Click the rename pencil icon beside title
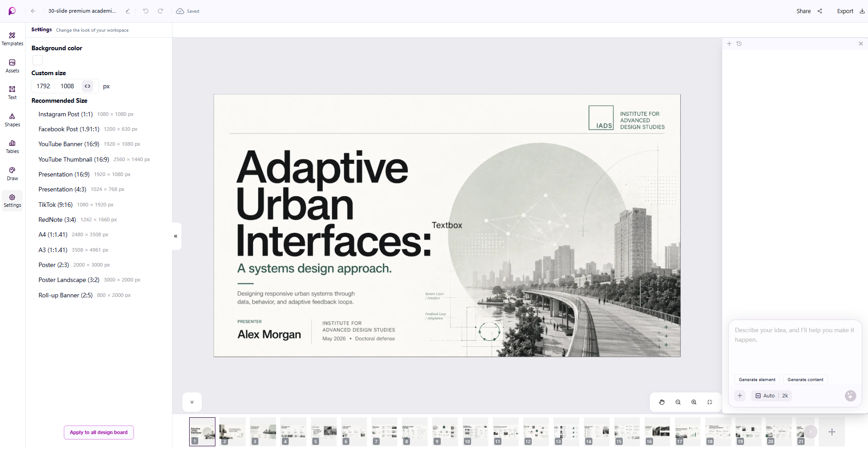The height and width of the screenshot is (449, 868). pos(128,11)
